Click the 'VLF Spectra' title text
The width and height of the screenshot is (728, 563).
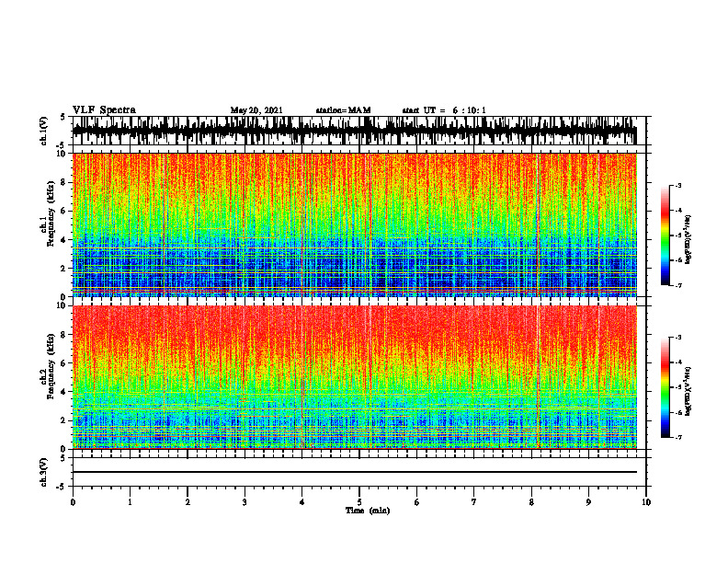pyautogui.click(x=104, y=110)
